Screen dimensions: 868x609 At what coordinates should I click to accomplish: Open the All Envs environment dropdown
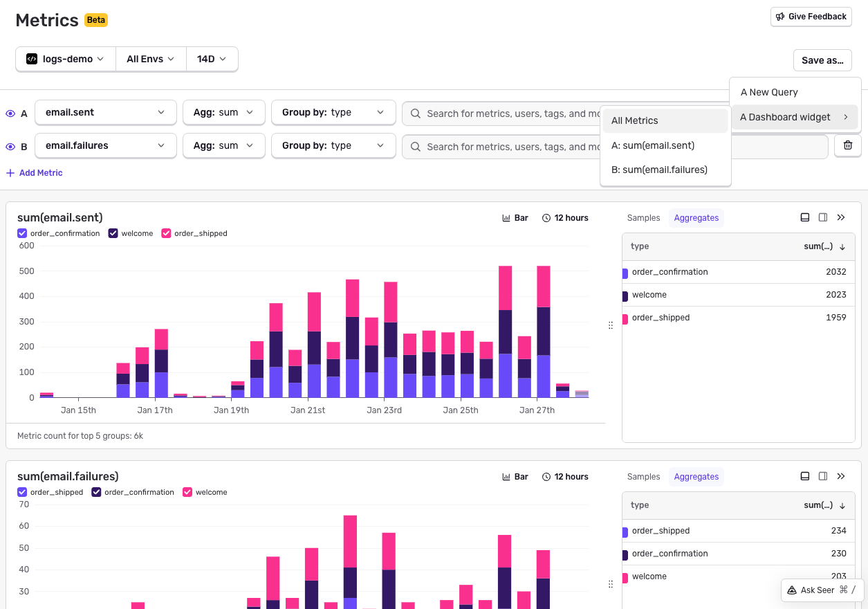click(151, 59)
